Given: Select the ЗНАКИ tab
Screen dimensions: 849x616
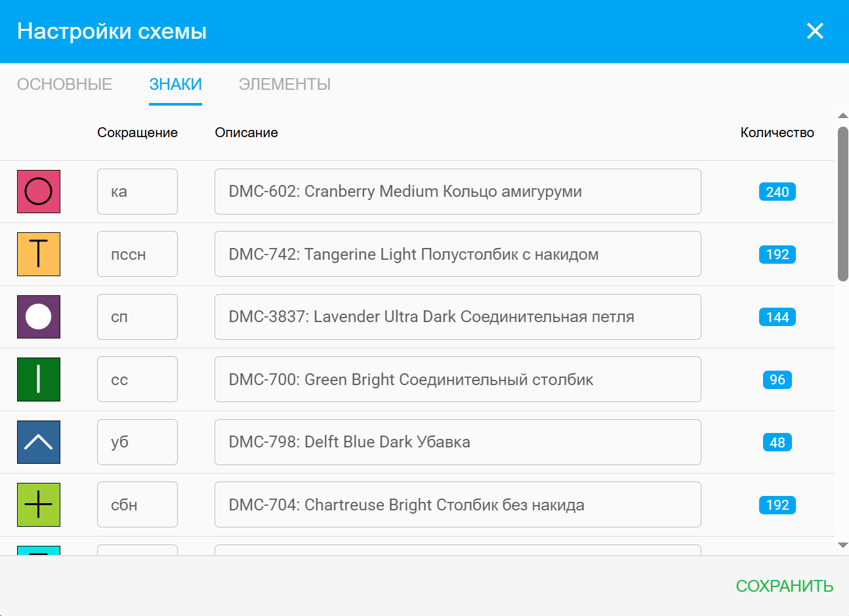Looking at the screenshot, I should point(175,85).
